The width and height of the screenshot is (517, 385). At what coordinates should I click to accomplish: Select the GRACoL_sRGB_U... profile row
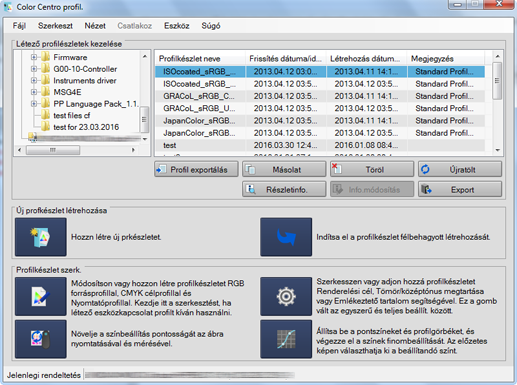tap(320, 108)
